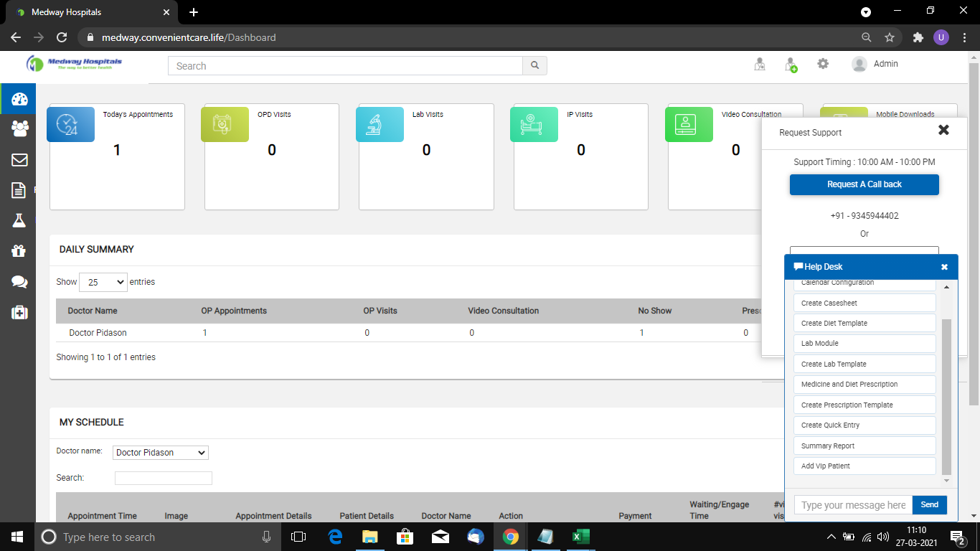The image size is (980, 551).
Task: Select Create Casesheet in Help Desk
Action: (864, 303)
